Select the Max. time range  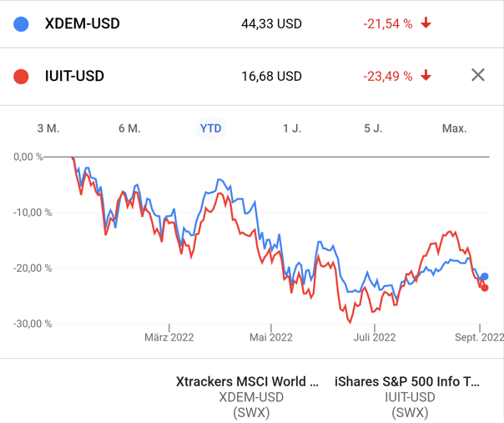pos(454,128)
